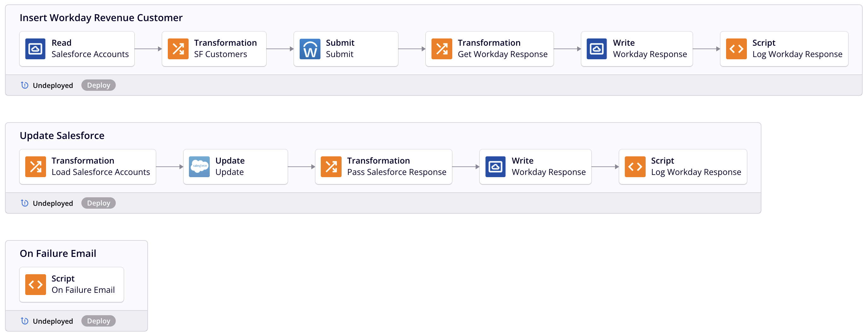Click the Load Salesforce Accounts transformation icon
Image resolution: width=868 pixels, height=336 pixels.
35,167
